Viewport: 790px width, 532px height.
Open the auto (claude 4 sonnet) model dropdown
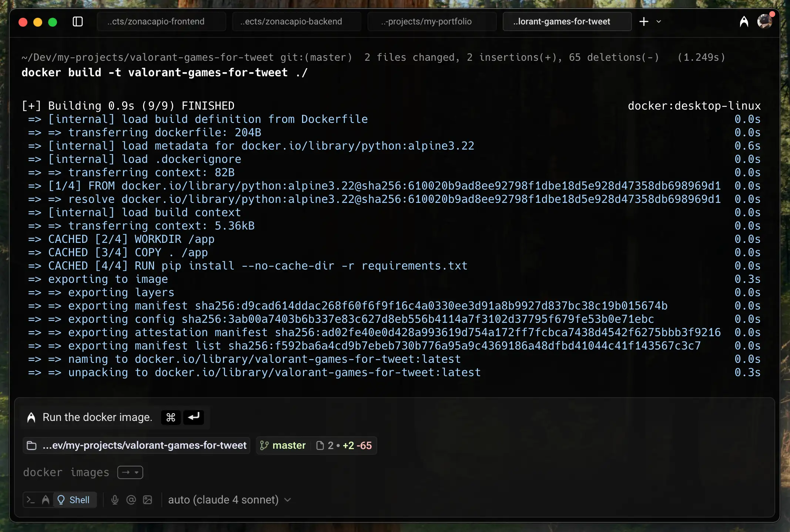(x=230, y=500)
